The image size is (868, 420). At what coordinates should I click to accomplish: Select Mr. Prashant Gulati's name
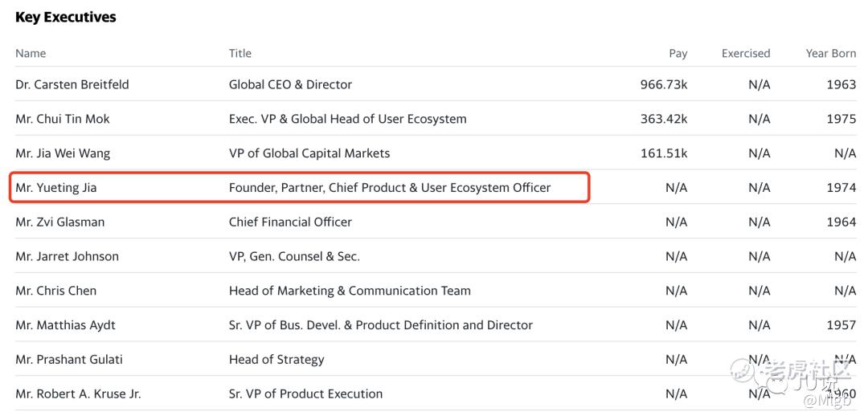[x=69, y=360]
